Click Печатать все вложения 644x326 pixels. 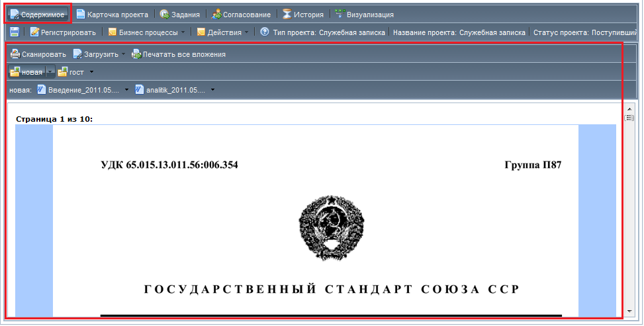178,54
